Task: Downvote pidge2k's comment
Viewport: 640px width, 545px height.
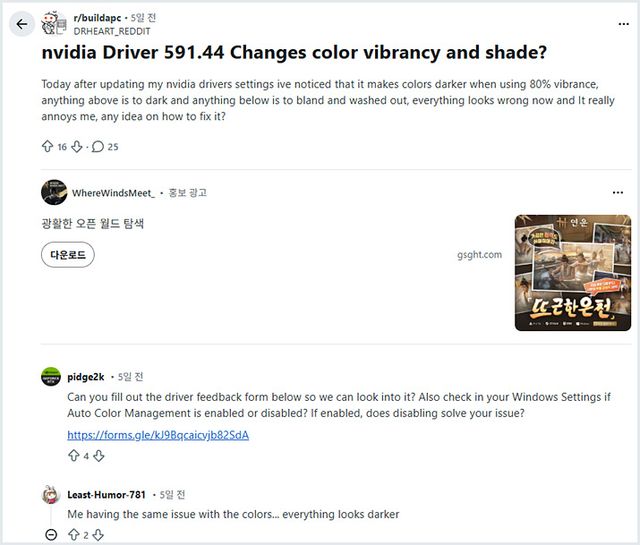Action: (99, 456)
